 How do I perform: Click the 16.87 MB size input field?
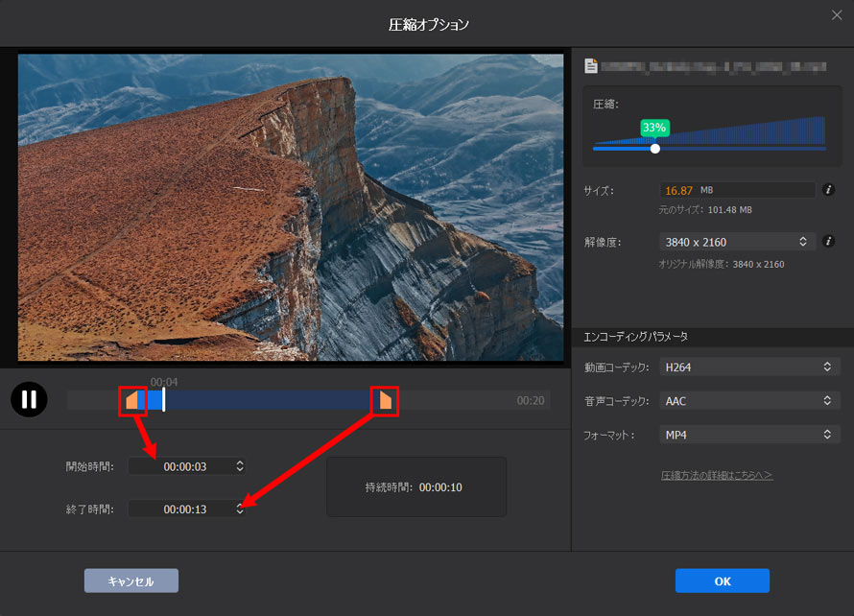click(x=736, y=190)
